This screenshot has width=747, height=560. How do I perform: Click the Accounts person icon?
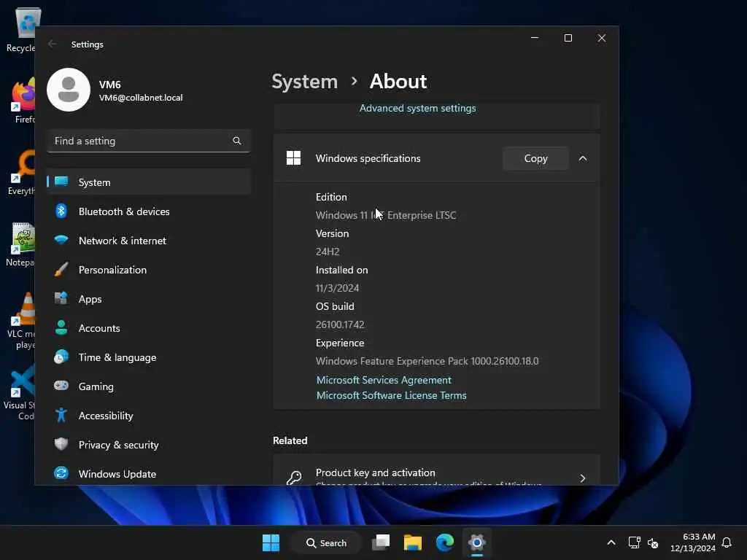[x=61, y=327]
